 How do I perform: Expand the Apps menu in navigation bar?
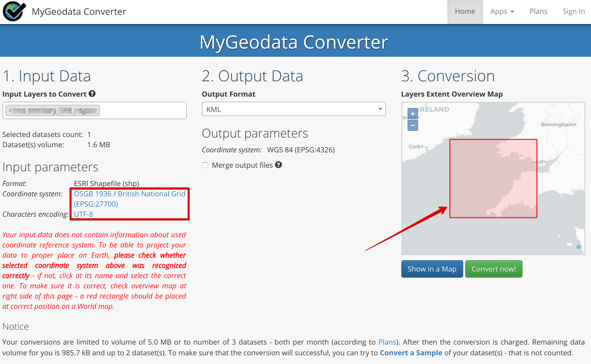coord(502,11)
